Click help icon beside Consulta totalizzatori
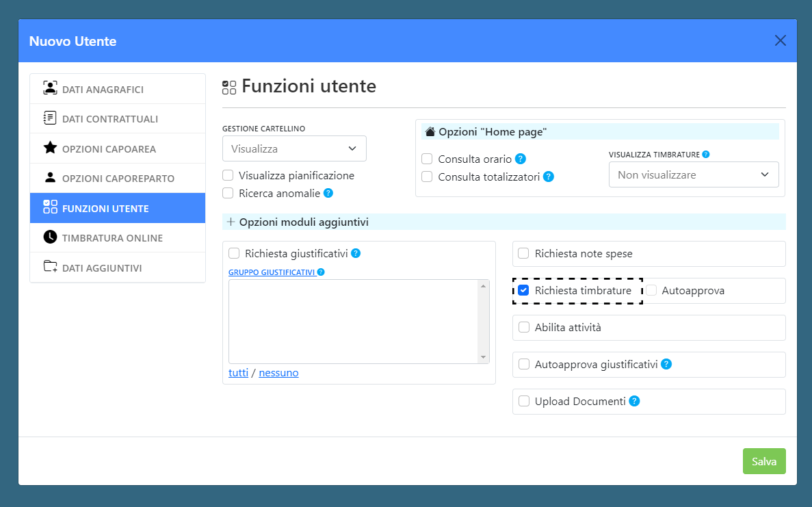 pos(548,177)
